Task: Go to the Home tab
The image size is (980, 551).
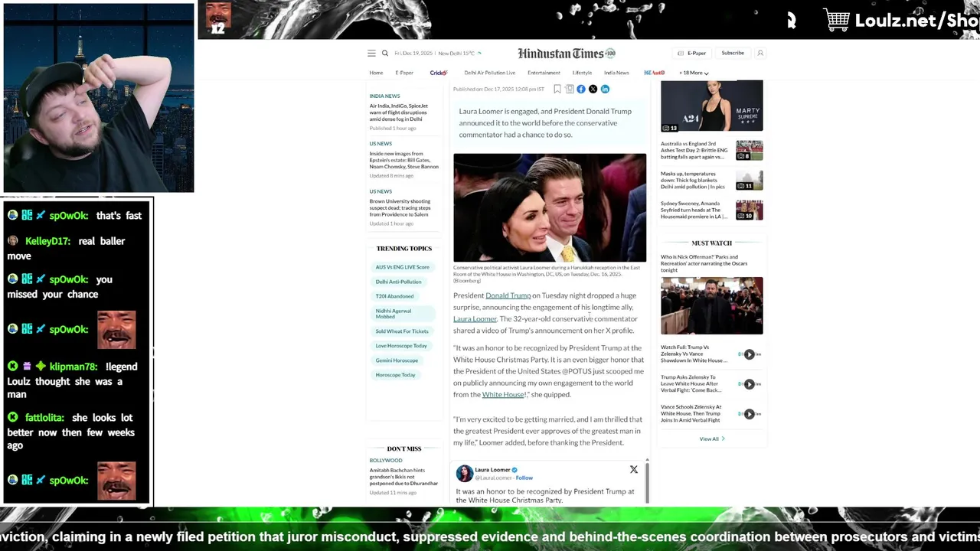Action: (376, 73)
